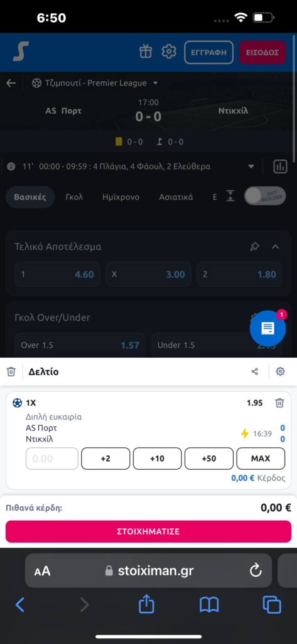This screenshot has height=644, width=297.
Task: Tap the ΣΤΟΙΧΗΜΑΤΙΣΕ button
Action: 148,531
